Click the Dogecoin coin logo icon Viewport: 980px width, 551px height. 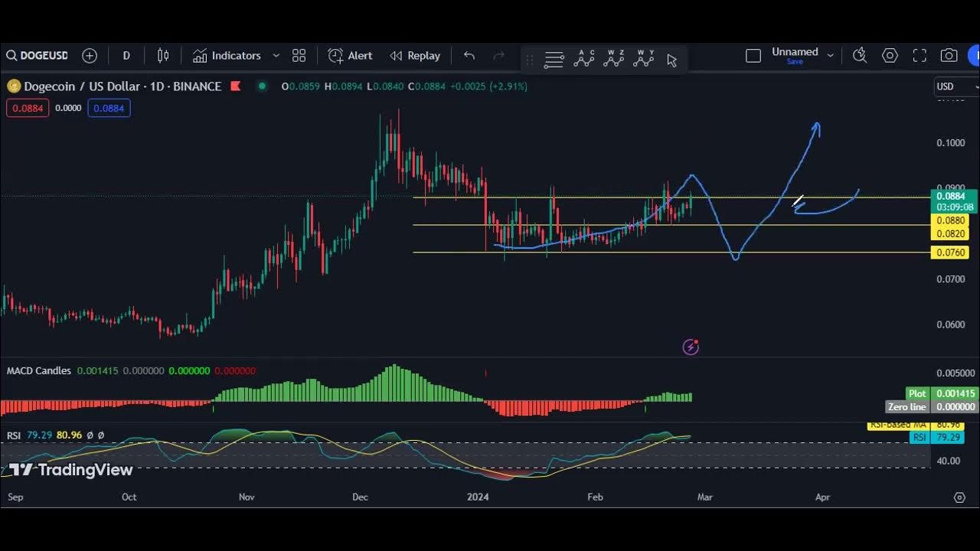14,86
